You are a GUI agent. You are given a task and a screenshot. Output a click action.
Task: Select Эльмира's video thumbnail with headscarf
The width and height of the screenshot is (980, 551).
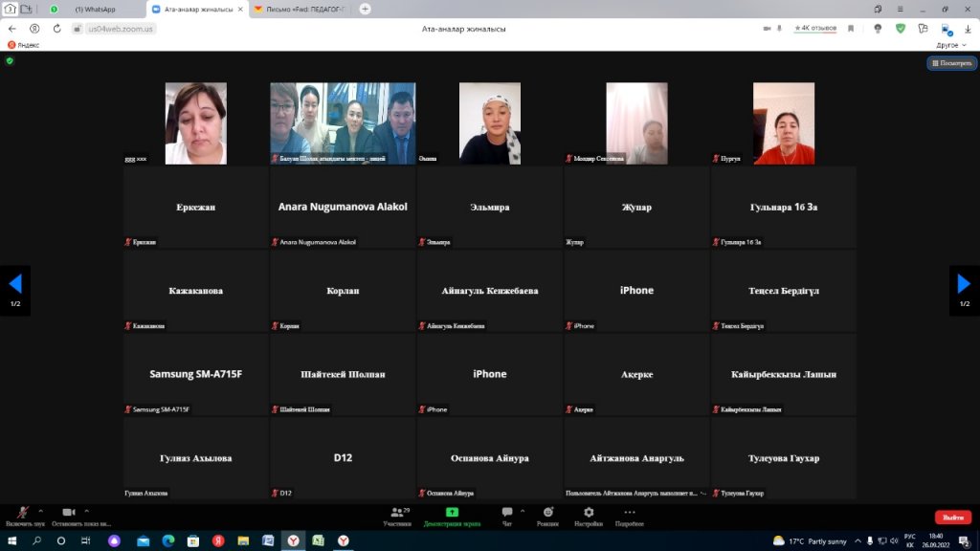(x=489, y=122)
